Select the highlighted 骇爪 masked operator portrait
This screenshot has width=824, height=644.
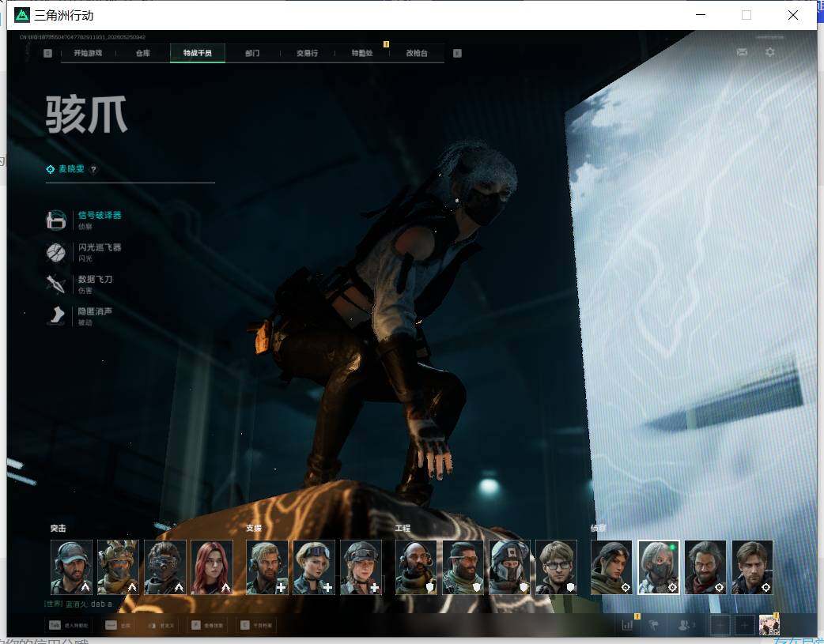pyautogui.click(x=659, y=567)
